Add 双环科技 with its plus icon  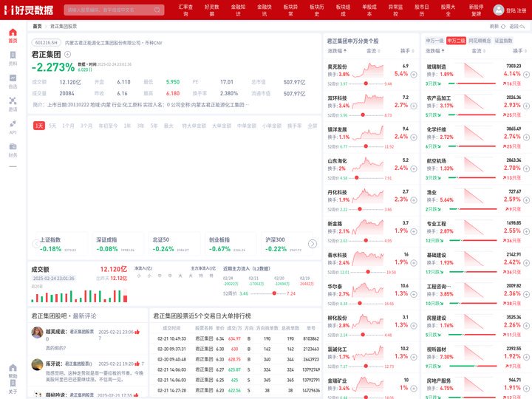[x=414, y=106]
